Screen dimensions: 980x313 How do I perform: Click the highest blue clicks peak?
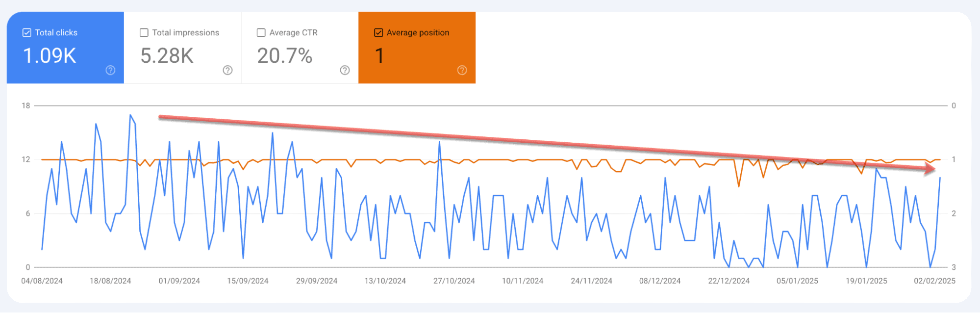coord(130,115)
